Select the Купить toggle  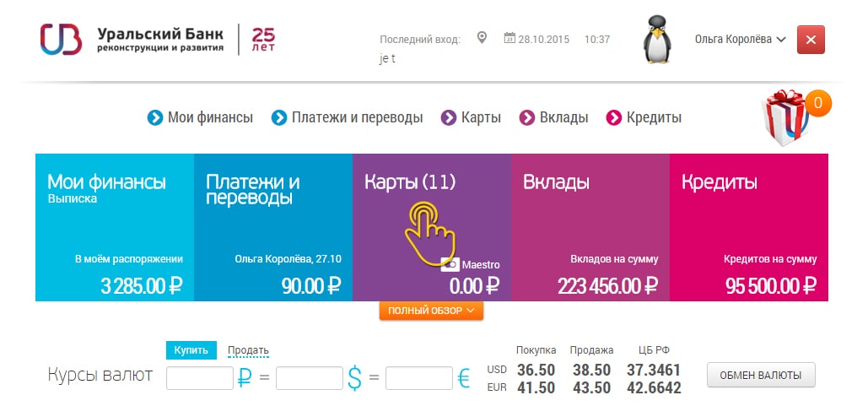pyautogui.click(x=191, y=350)
